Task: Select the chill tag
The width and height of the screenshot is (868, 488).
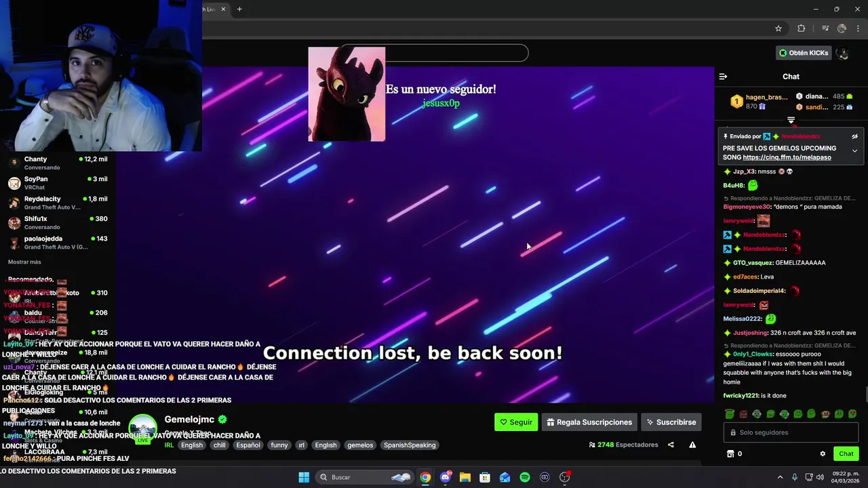Action: coord(219,445)
